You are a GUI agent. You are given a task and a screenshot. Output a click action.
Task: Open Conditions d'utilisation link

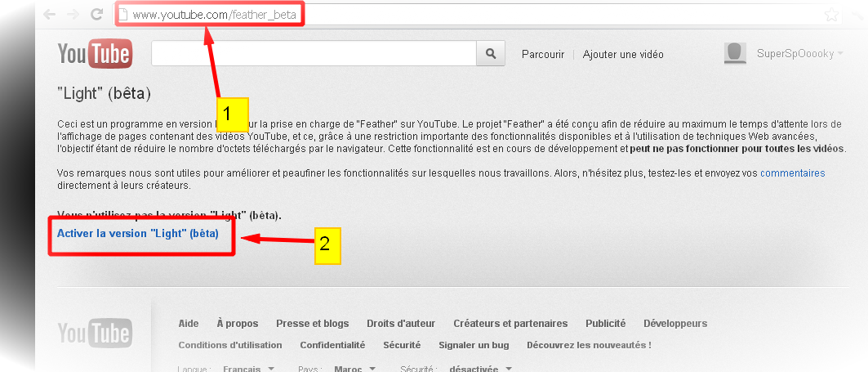230,345
